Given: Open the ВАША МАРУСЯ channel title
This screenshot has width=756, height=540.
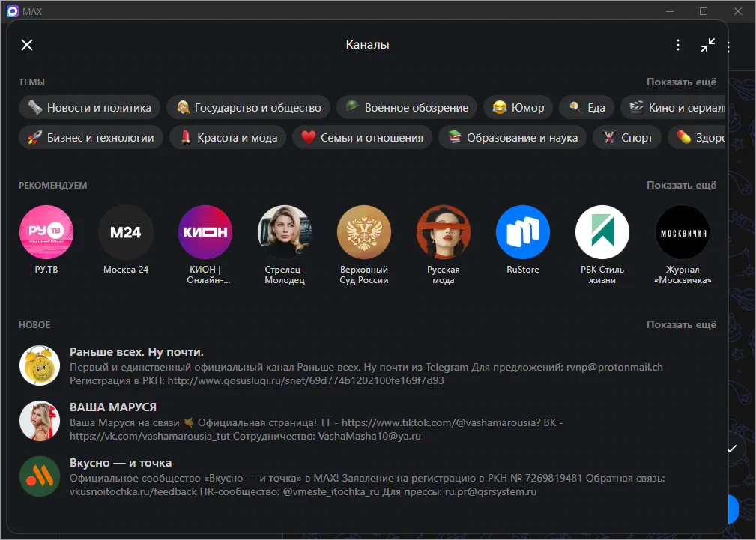Looking at the screenshot, I should click(113, 407).
